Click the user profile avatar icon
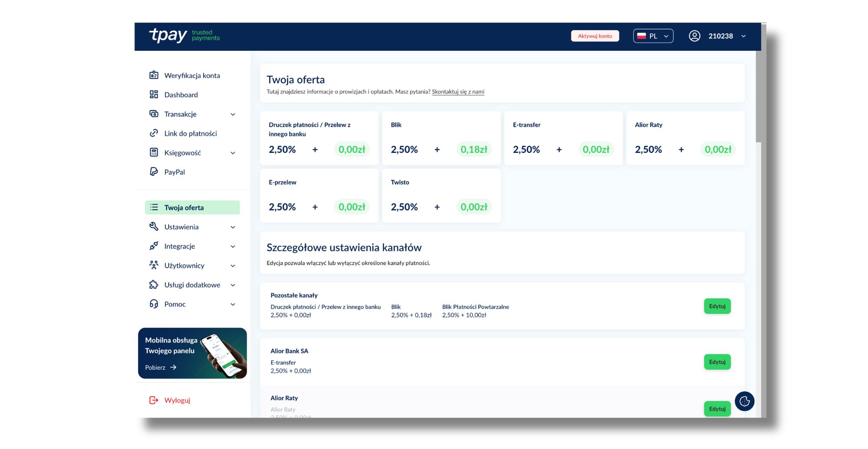 (x=694, y=36)
